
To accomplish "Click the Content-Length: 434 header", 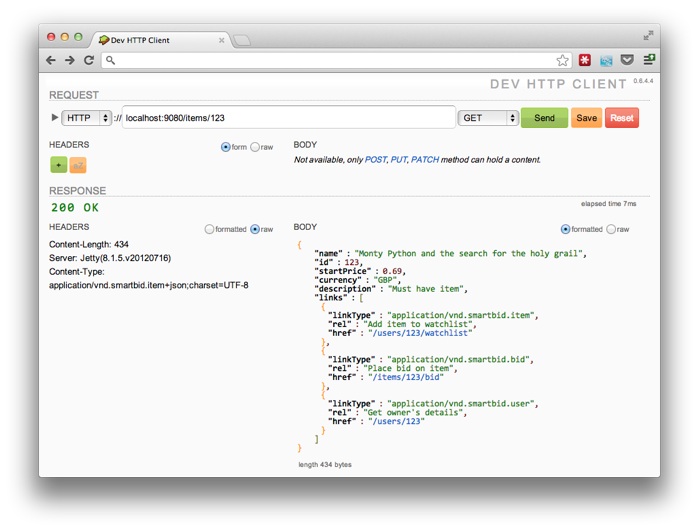I will (89, 244).
